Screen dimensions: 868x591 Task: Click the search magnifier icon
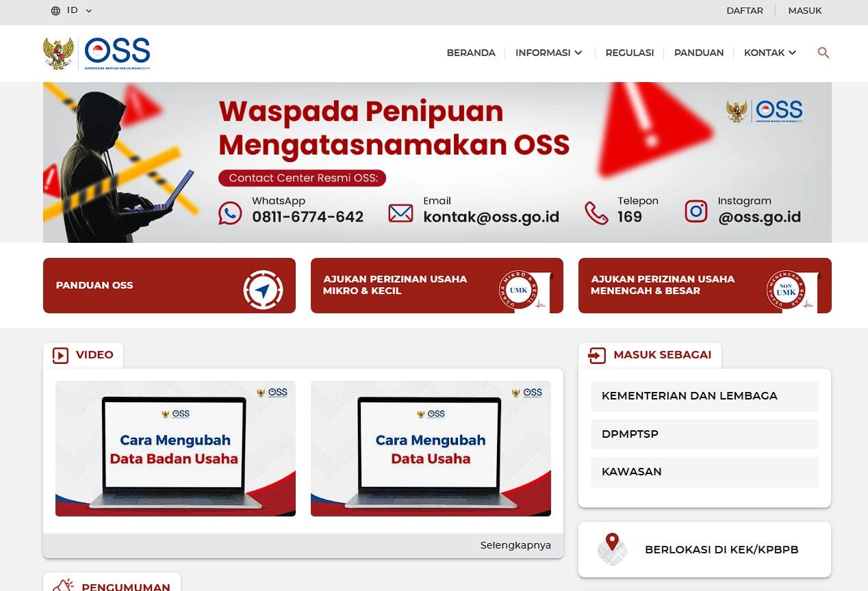(824, 53)
